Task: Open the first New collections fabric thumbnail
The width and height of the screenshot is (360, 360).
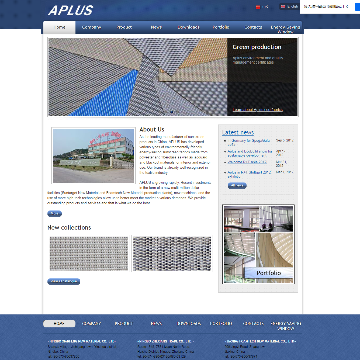Action: [x=89, y=254]
